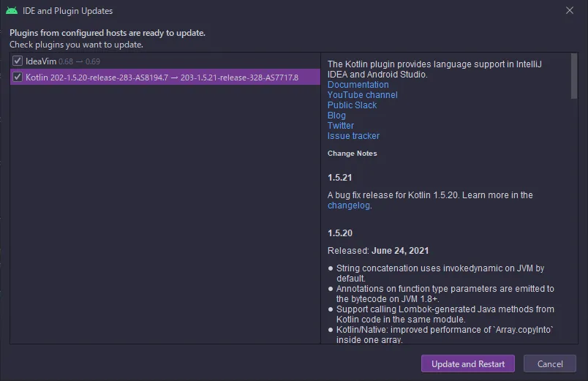Image resolution: width=588 pixels, height=381 pixels.
Task: Visit the Public Slack link
Action: coord(352,105)
